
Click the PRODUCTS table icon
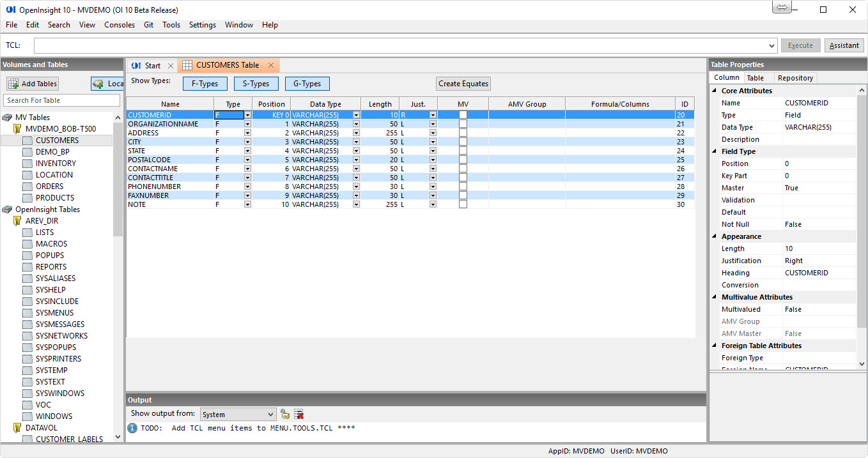(27, 198)
